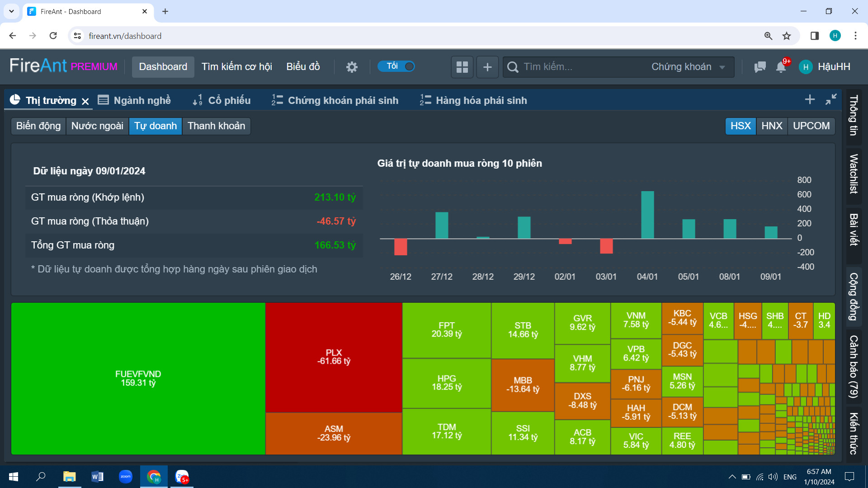
Task: Select the HNX exchange option
Action: [772, 126]
